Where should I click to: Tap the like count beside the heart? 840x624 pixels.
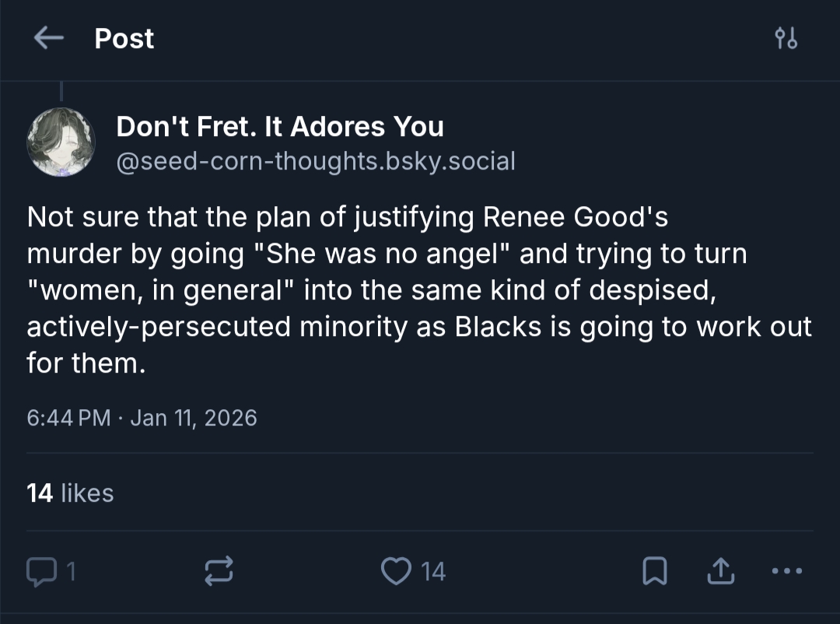coord(434,573)
